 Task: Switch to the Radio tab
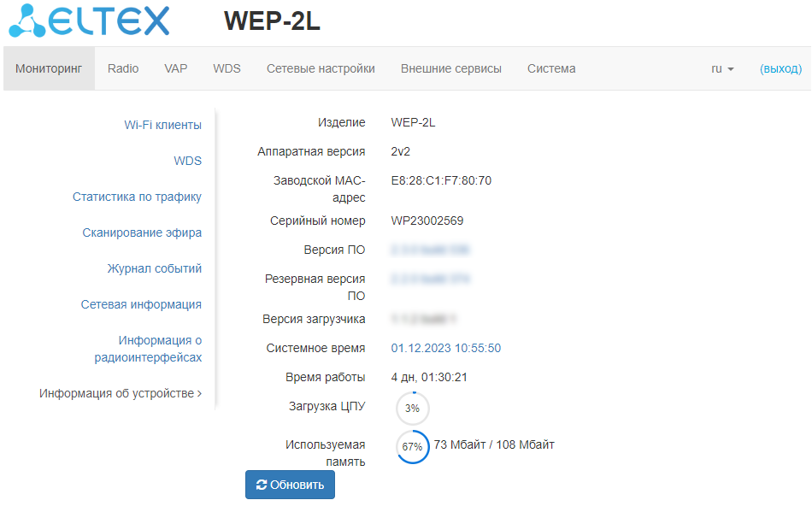[x=123, y=69]
